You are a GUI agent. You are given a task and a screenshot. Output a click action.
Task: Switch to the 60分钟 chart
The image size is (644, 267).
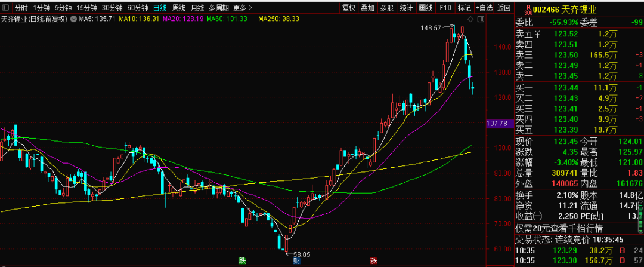pyautogui.click(x=138, y=8)
